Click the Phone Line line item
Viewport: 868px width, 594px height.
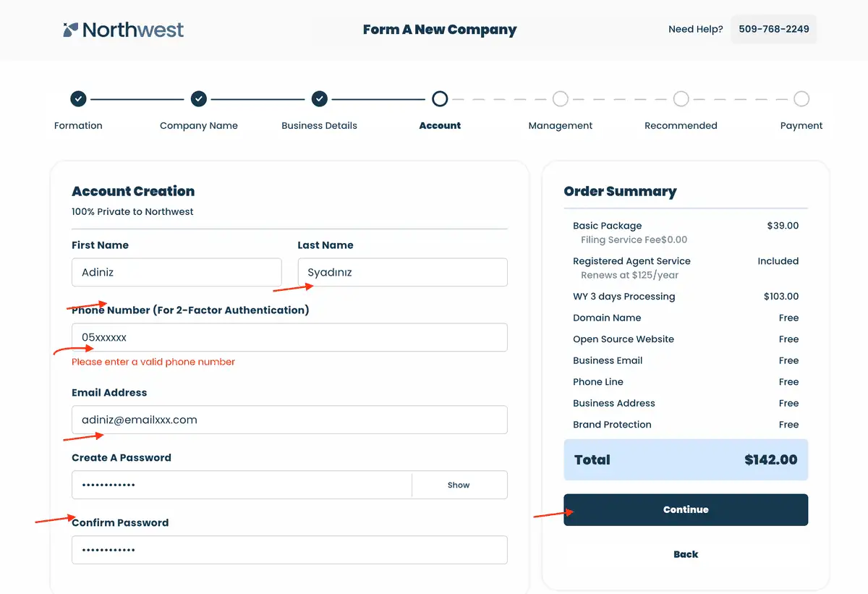point(598,382)
